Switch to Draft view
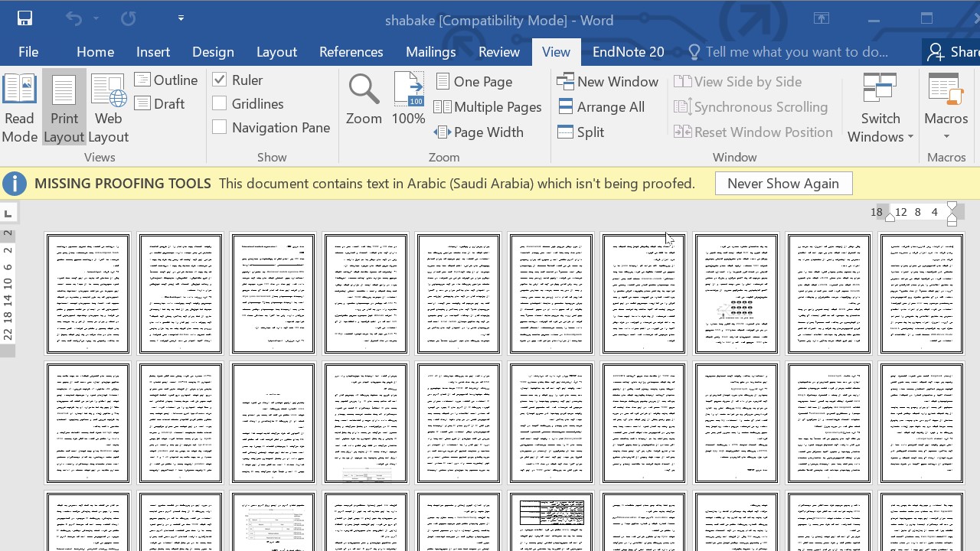The width and height of the screenshot is (980, 551). click(x=160, y=104)
